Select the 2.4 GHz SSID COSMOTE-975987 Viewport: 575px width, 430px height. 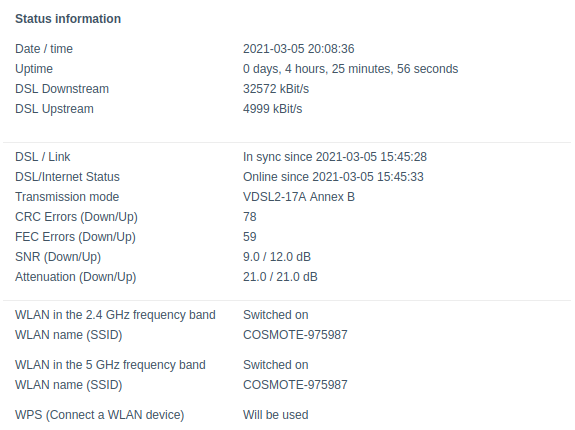(x=295, y=335)
